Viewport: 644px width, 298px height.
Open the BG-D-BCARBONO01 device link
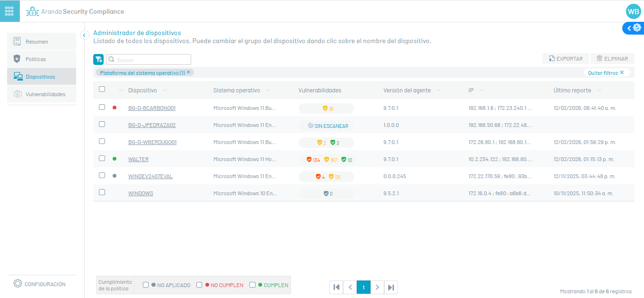coord(152,108)
